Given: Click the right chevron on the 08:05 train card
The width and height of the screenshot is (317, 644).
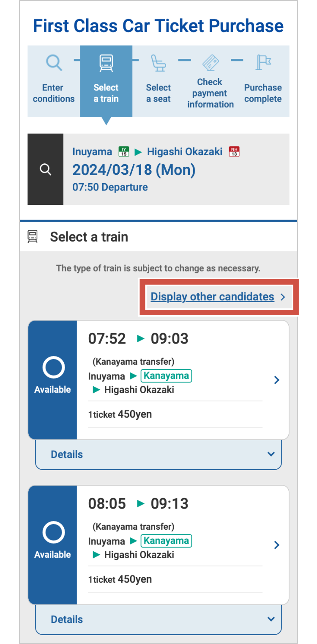Looking at the screenshot, I should pos(277,545).
